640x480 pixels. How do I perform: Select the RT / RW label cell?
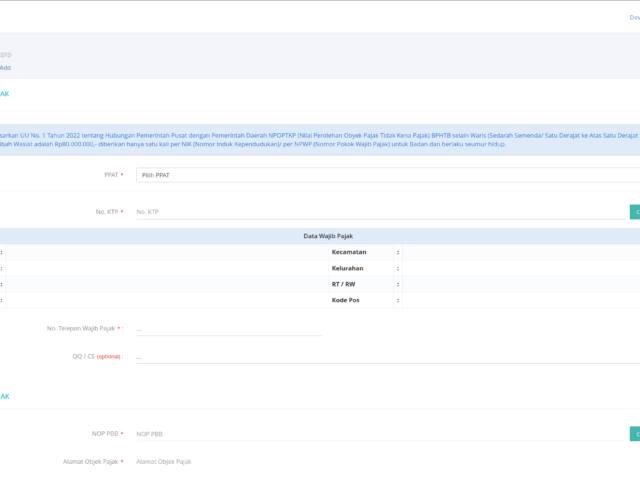click(361, 284)
